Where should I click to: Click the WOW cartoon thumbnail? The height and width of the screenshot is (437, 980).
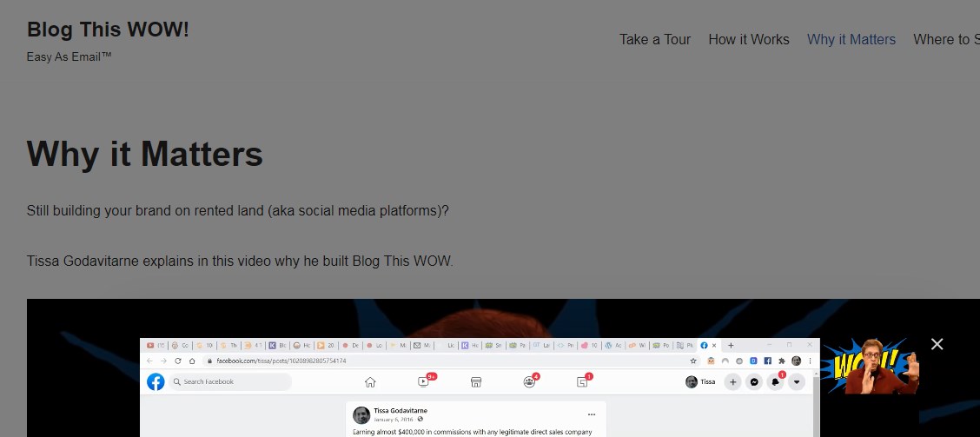pos(871,367)
